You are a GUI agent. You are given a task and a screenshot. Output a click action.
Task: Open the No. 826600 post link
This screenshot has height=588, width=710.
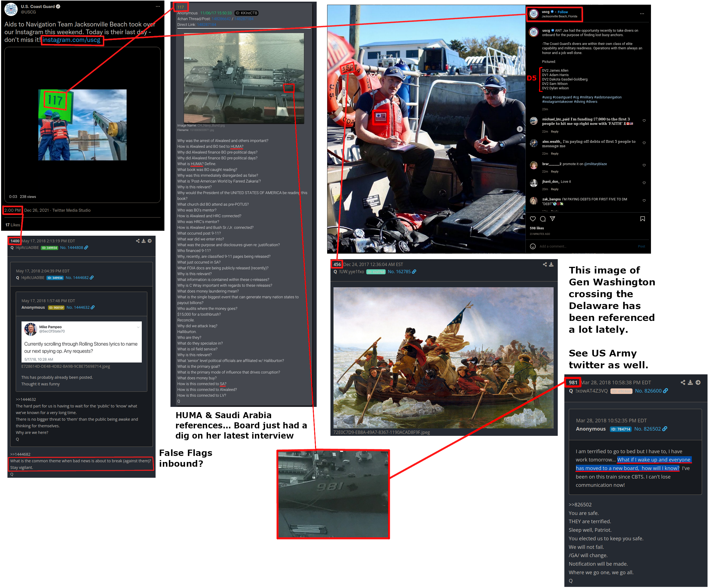pyautogui.click(x=648, y=391)
